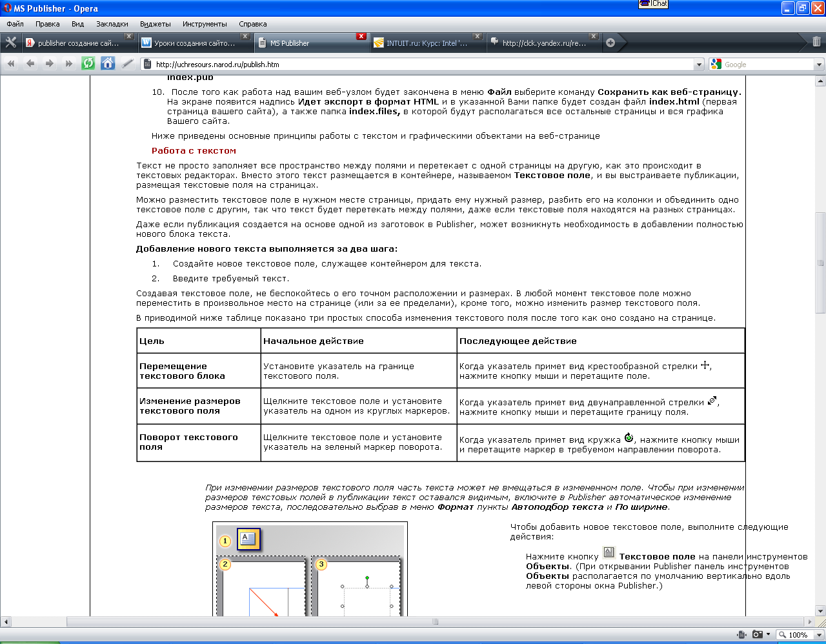
Task: Click the Перемещение текстового блока cell
Action: coord(199,371)
